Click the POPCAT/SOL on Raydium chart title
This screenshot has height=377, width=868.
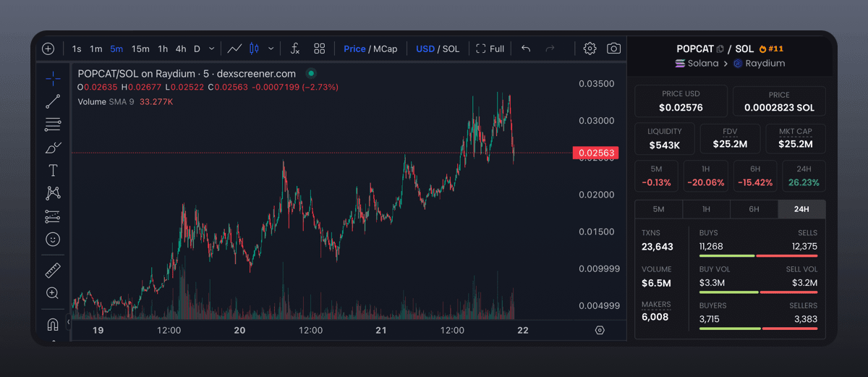click(x=187, y=73)
